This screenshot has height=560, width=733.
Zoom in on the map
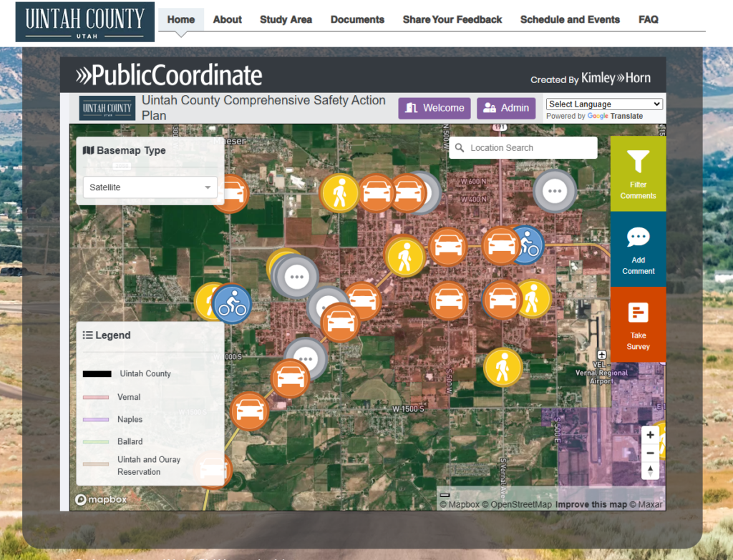pos(649,435)
